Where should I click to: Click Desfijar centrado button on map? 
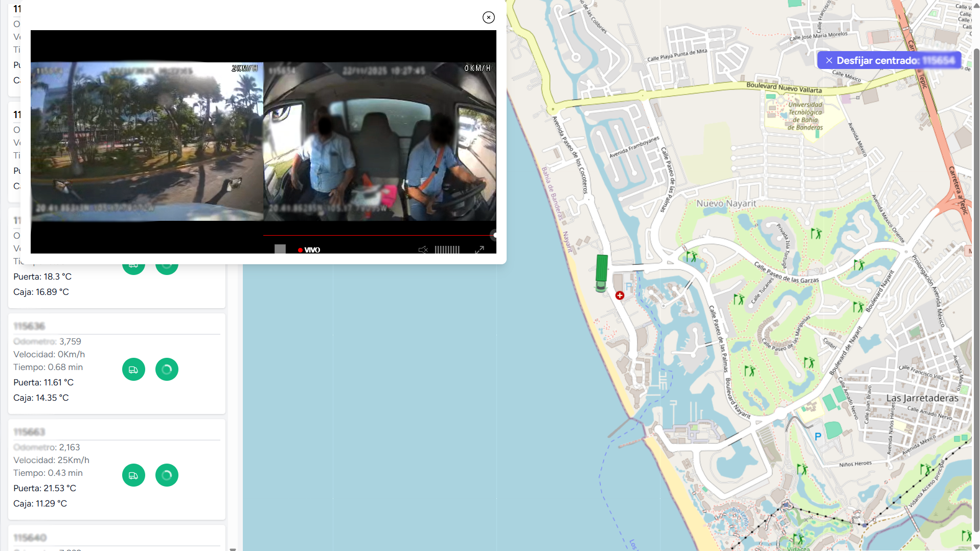pos(888,60)
